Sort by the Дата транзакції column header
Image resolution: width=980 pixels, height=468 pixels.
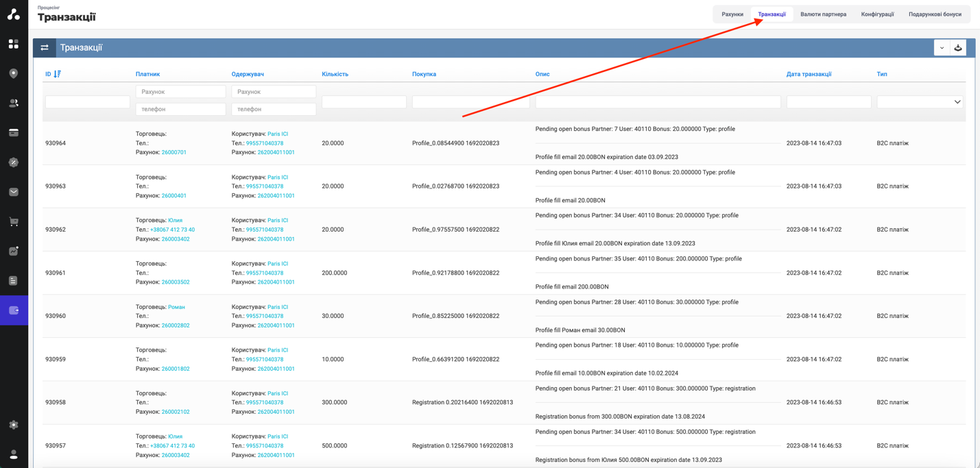click(809, 74)
